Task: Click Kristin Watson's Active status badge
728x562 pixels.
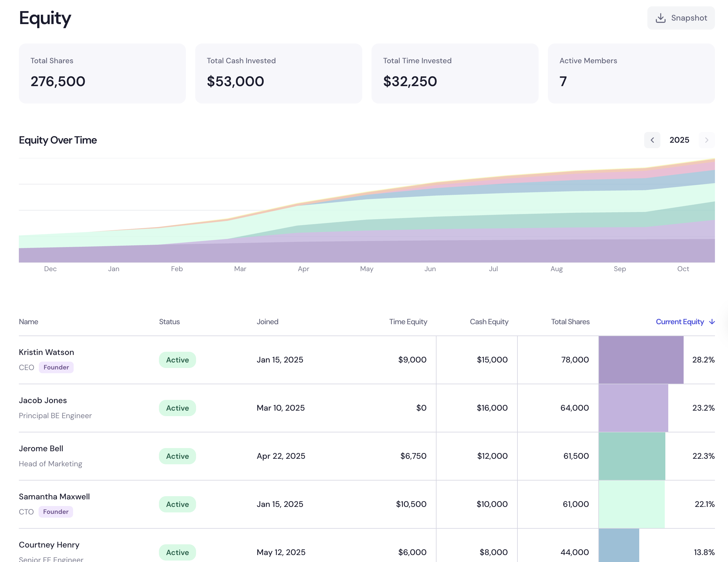Action: click(177, 360)
